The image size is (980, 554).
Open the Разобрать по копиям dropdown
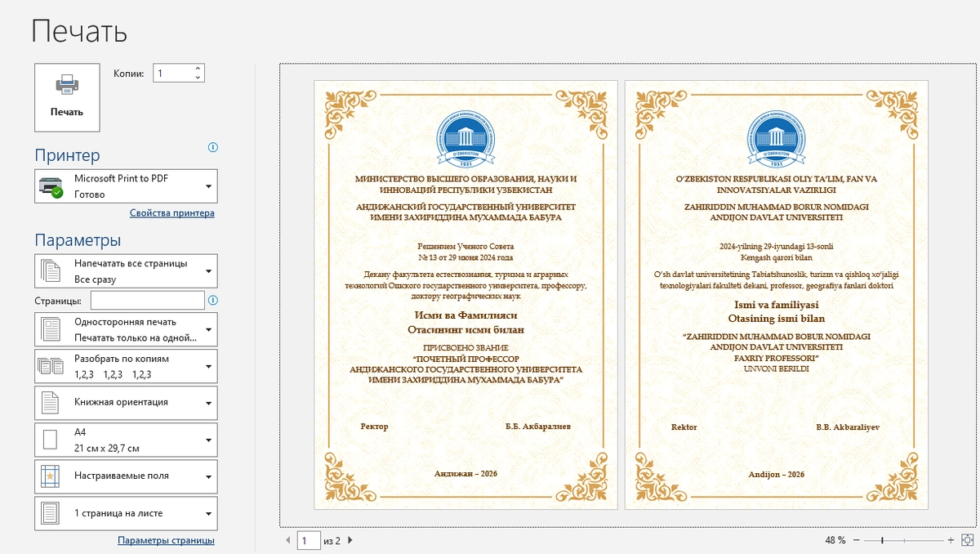tap(126, 366)
